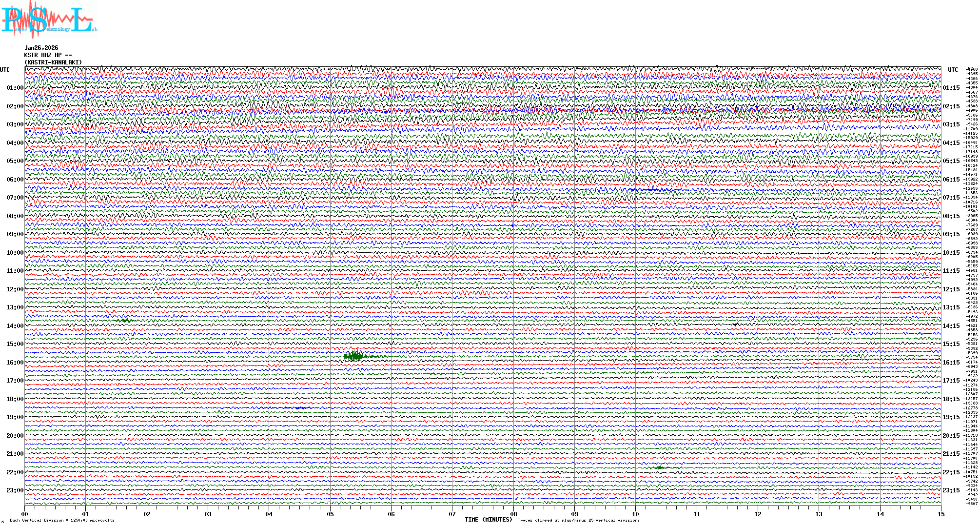Click the 18:15 time label on right
Image resolution: width=980 pixels, height=527 pixels.
click(951, 399)
